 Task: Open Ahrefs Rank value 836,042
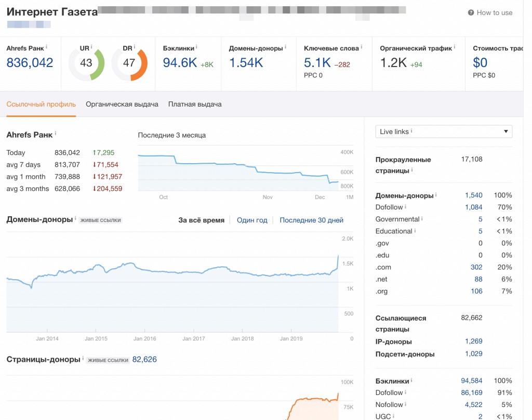click(30, 62)
